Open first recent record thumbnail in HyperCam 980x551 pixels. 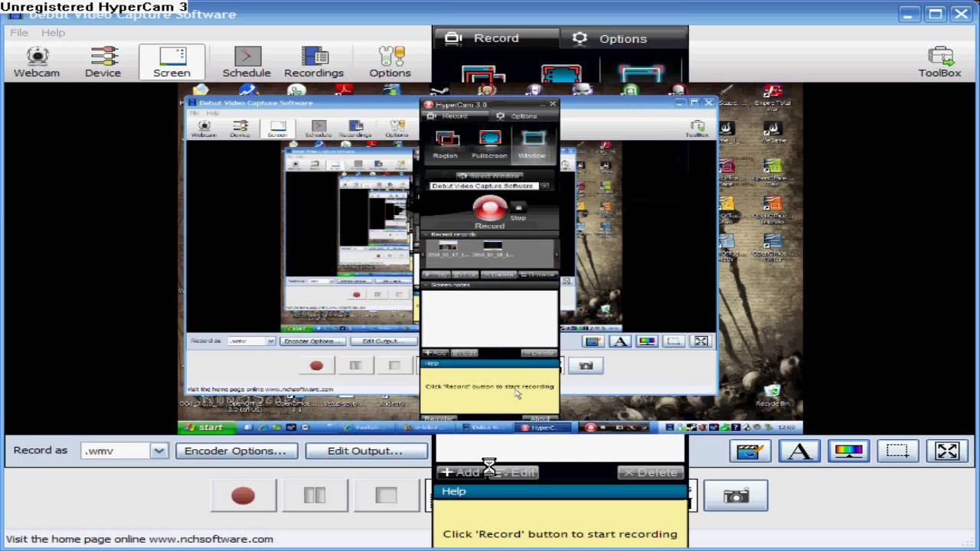click(448, 249)
